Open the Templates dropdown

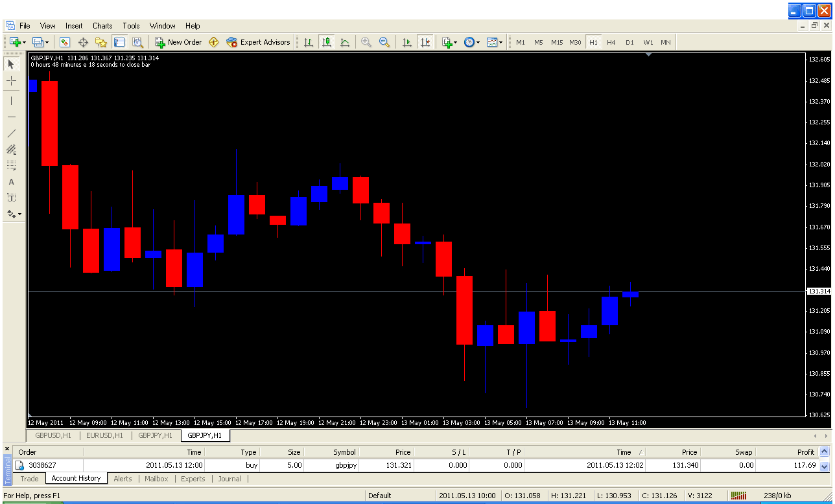click(495, 42)
